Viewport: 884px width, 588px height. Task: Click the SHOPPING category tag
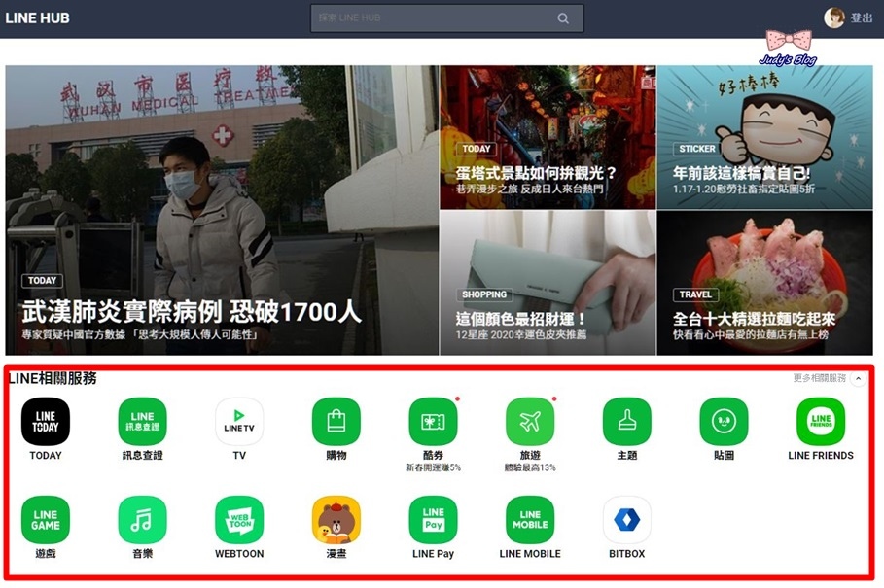pos(484,294)
